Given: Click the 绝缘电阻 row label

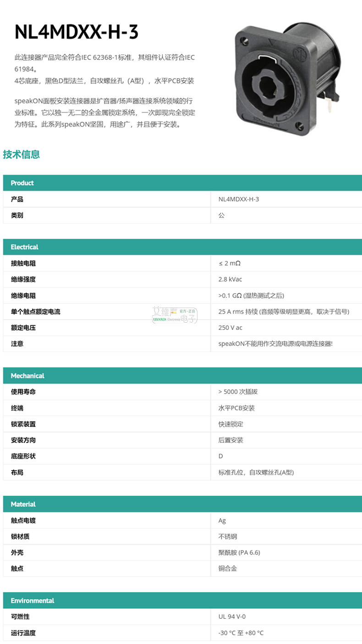Looking at the screenshot, I should point(23,296).
